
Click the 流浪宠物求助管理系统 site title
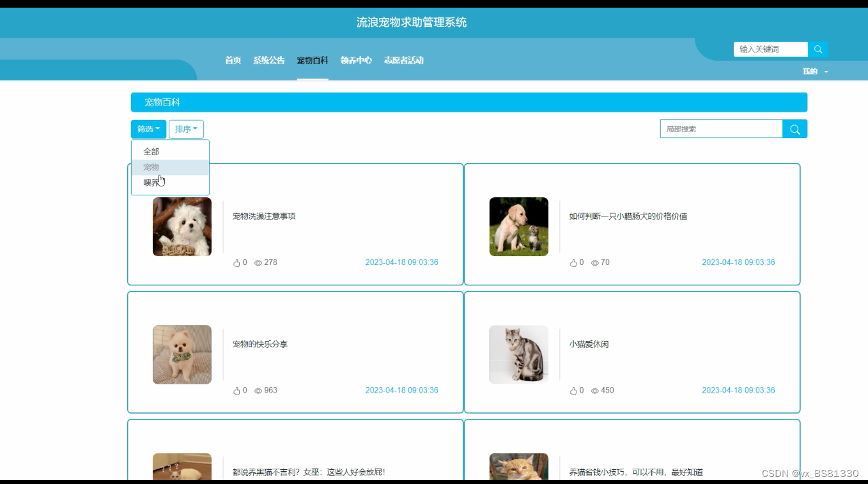coord(412,22)
